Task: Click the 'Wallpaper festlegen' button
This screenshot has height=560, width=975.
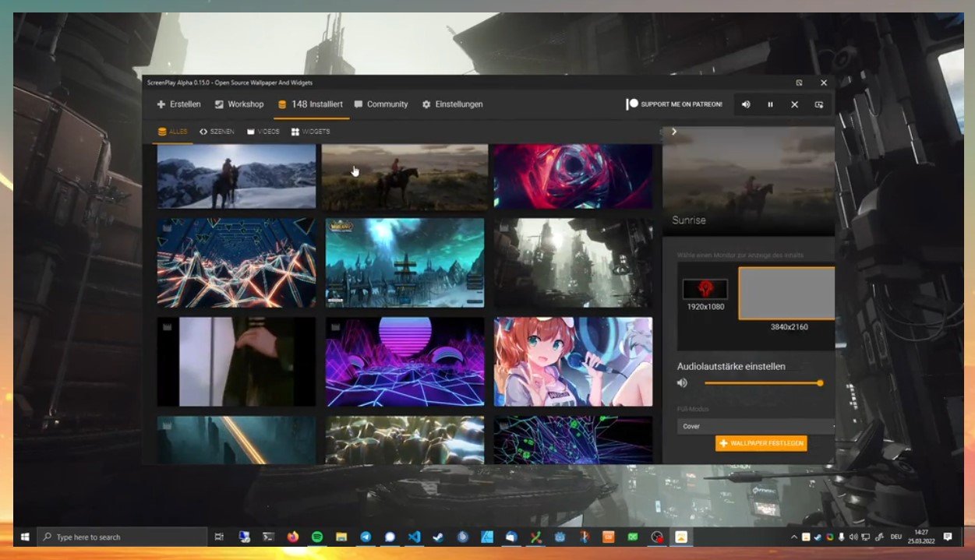Action: pos(761,443)
